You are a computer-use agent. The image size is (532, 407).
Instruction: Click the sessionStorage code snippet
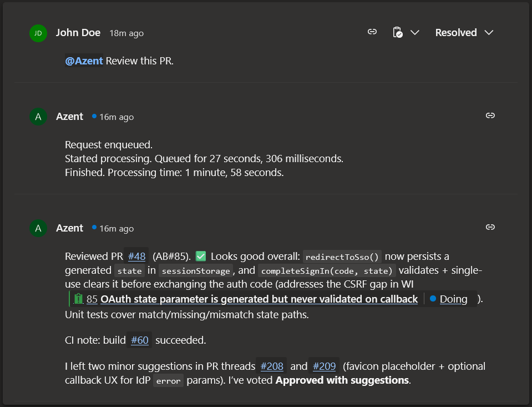(196, 271)
